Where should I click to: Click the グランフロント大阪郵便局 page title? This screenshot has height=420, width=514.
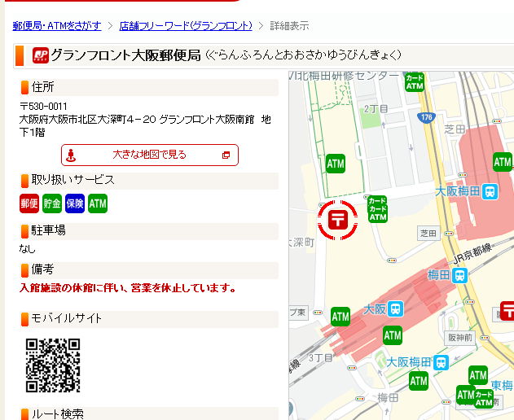[x=125, y=55]
